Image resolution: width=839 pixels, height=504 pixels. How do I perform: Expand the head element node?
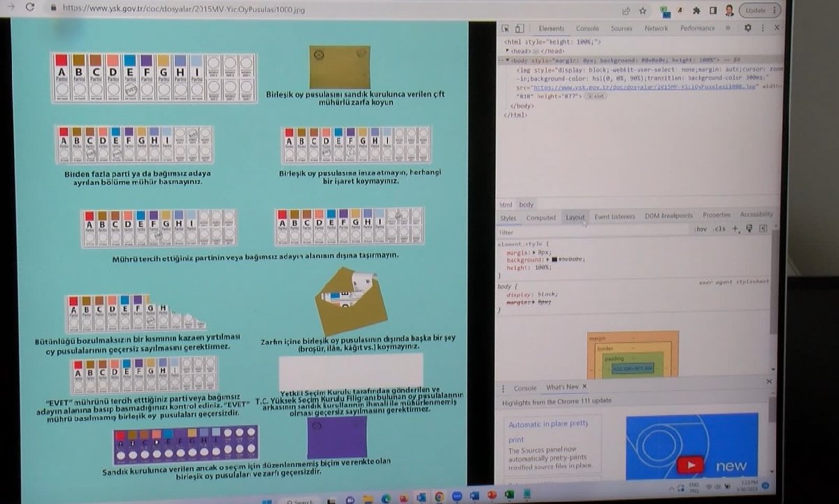(x=508, y=51)
